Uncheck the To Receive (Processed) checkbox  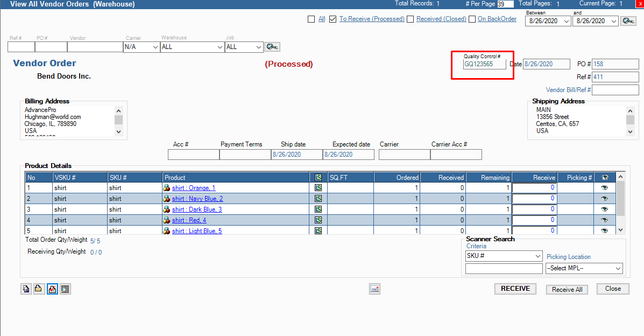[333, 19]
